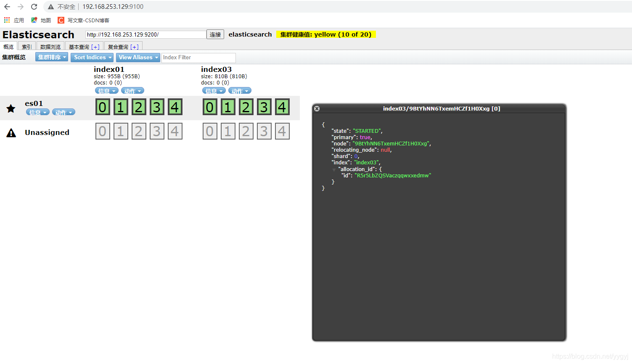Open the CSDN blog bookmark
This screenshot has width=632, height=364.
(83, 20)
